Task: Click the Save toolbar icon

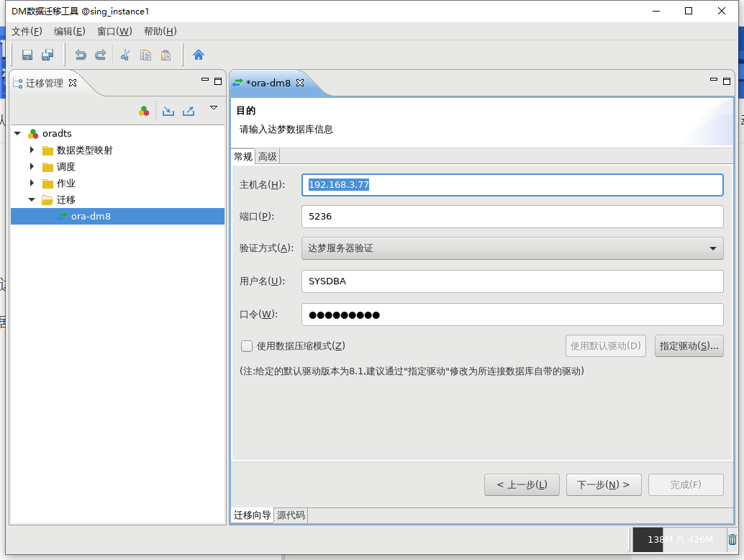Action: point(27,55)
